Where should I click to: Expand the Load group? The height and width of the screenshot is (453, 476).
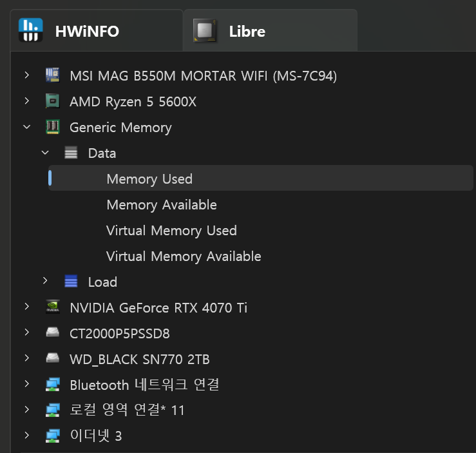(x=45, y=280)
